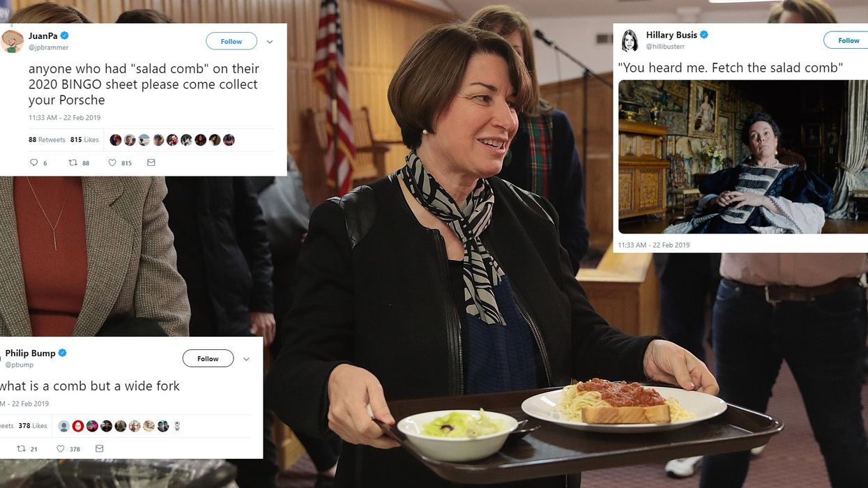Click the 378 Likes count on Bump's tweet
Image resolution: width=868 pixels, height=488 pixels.
[x=33, y=426]
